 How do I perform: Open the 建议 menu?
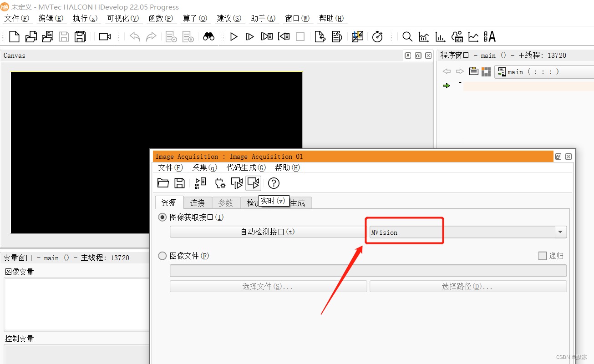tap(229, 18)
